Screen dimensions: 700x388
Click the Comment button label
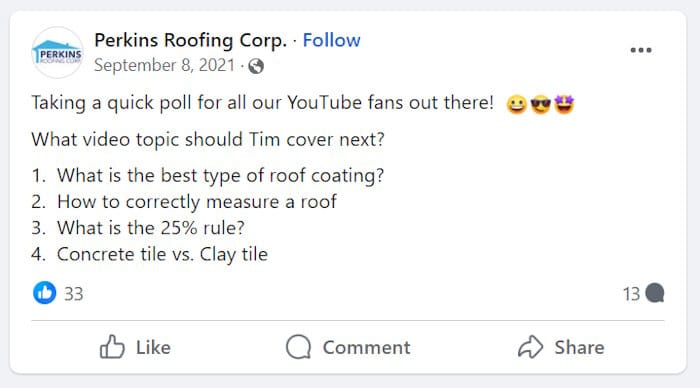[x=366, y=347]
